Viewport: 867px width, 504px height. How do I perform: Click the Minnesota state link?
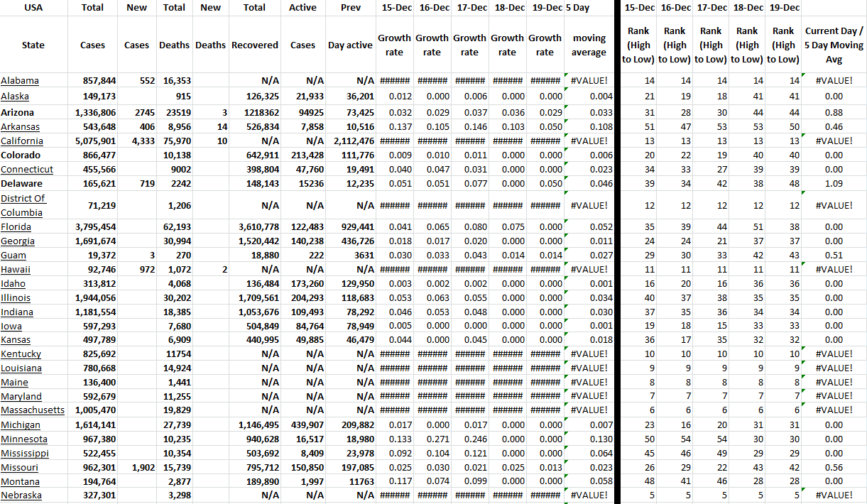24,439
